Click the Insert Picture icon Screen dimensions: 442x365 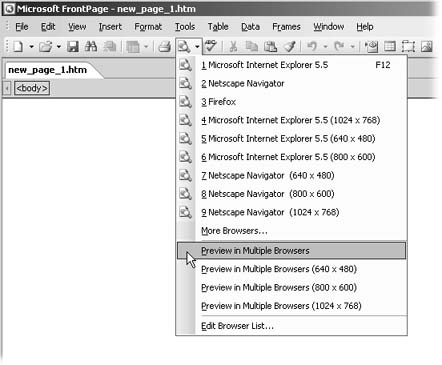pos(427,47)
